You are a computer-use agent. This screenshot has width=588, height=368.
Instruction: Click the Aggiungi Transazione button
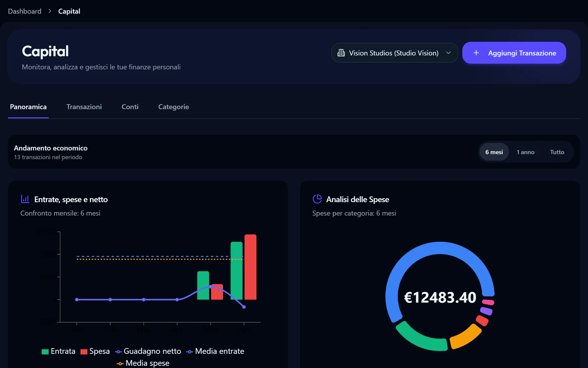click(x=514, y=53)
